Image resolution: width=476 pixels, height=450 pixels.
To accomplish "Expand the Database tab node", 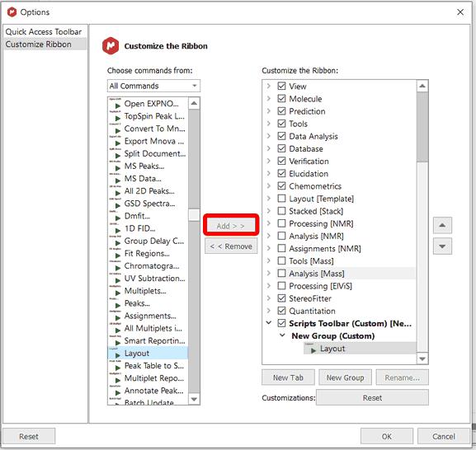I will point(268,148).
